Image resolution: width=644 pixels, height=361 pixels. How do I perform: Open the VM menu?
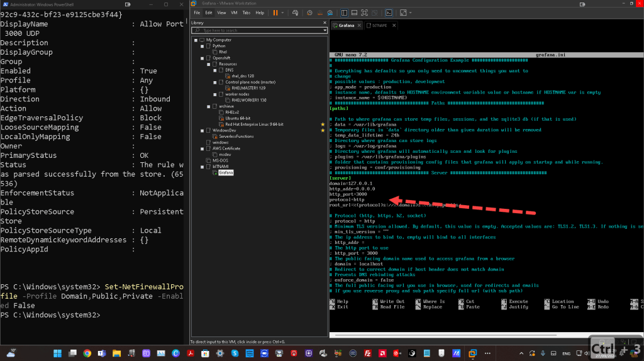coord(234,13)
